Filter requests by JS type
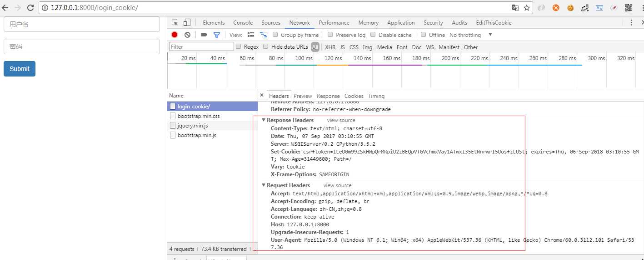The height and width of the screenshot is (260, 644). [342, 47]
